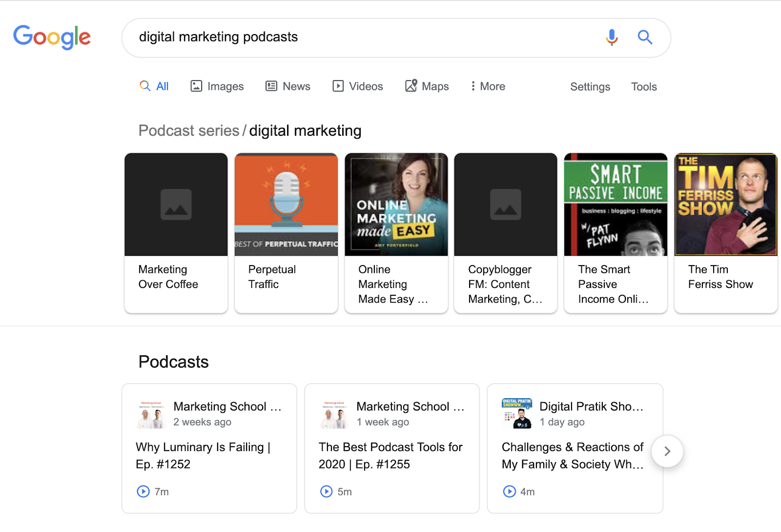Click Perpetual Traffic title text
Viewport: 781px width, 532px height.
pyautogui.click(x=272, y=277)
